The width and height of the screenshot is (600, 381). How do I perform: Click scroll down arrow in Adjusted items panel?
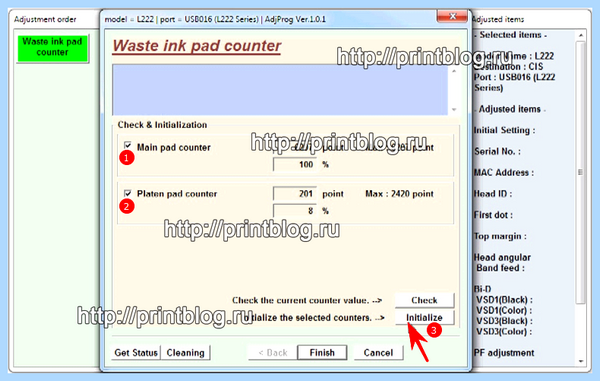581,361
